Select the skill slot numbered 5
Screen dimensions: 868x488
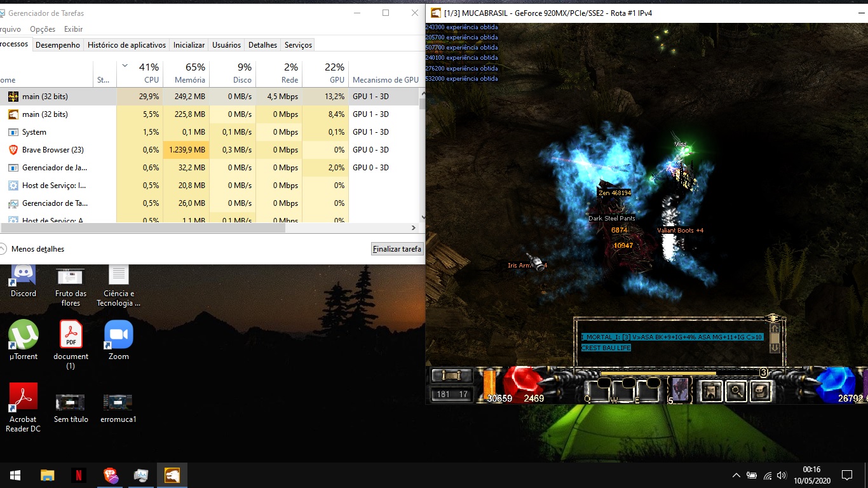pos(679,390)
